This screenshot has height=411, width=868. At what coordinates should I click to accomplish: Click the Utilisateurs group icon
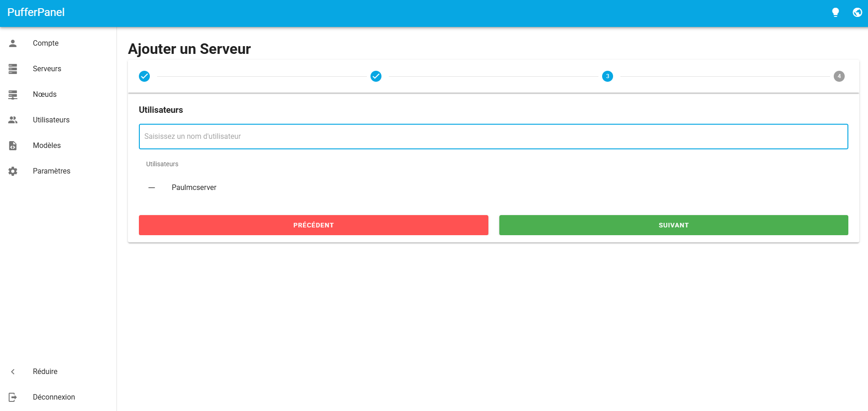pyautogui.click(x=13, y=120)
